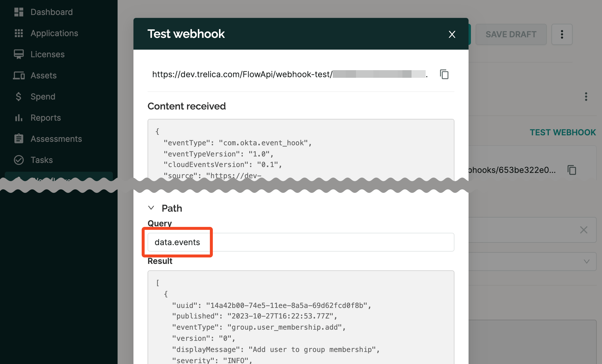Click the Applications grid icon
This screenshot has width=602, height=364.
[x=19, y=33]
